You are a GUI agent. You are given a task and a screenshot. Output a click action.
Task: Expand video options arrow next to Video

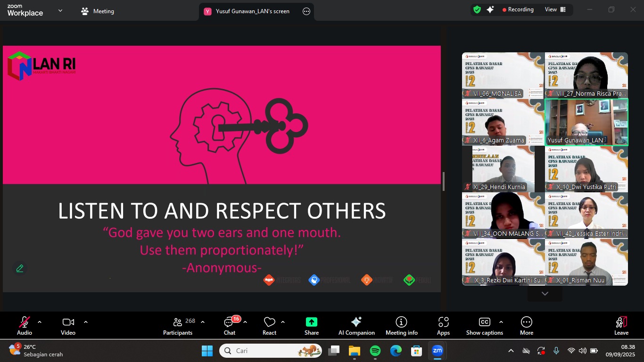[x=86, y=322]
